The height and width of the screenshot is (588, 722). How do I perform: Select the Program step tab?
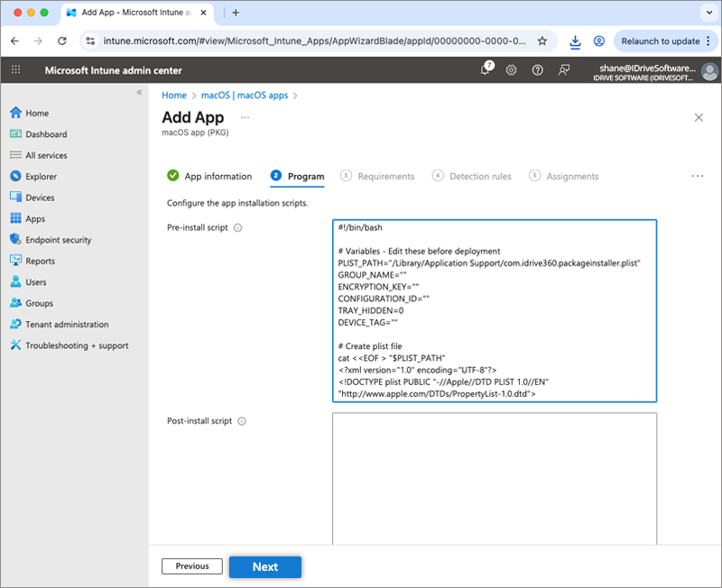pos(298,176)
